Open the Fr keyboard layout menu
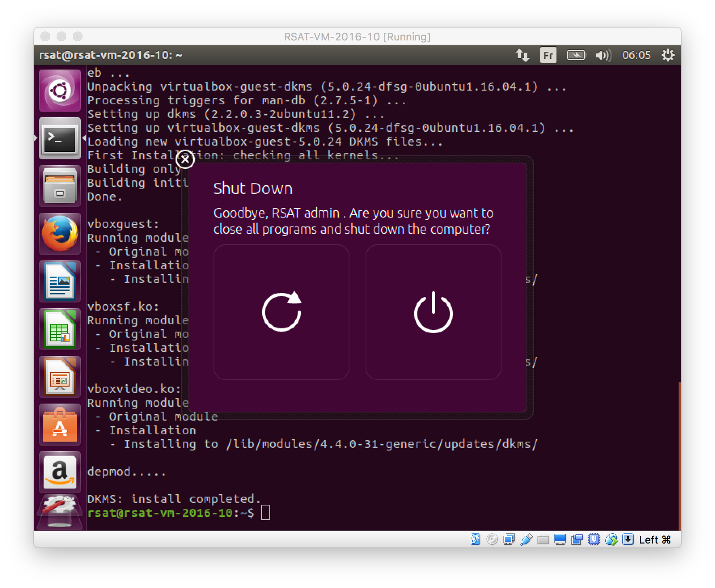The image size is (715, 588). tap(548, 55)
